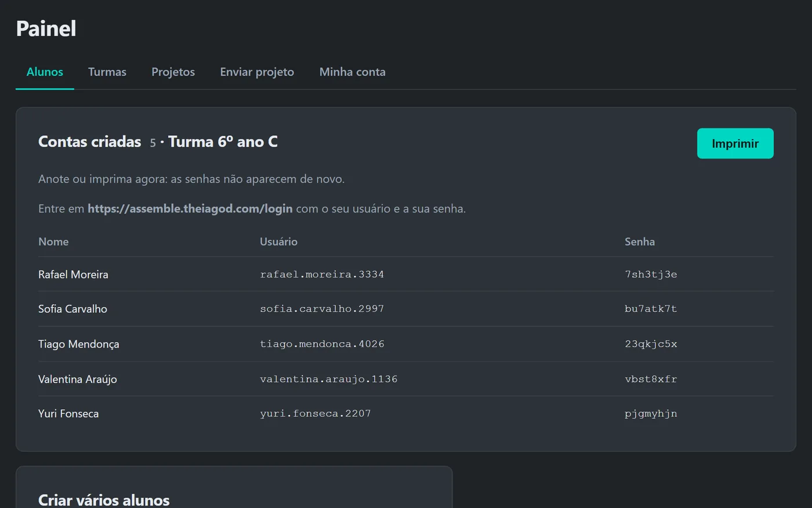Click the Usuário column header
Viewport: 812px width, 508px height.
tap(278, 242)
